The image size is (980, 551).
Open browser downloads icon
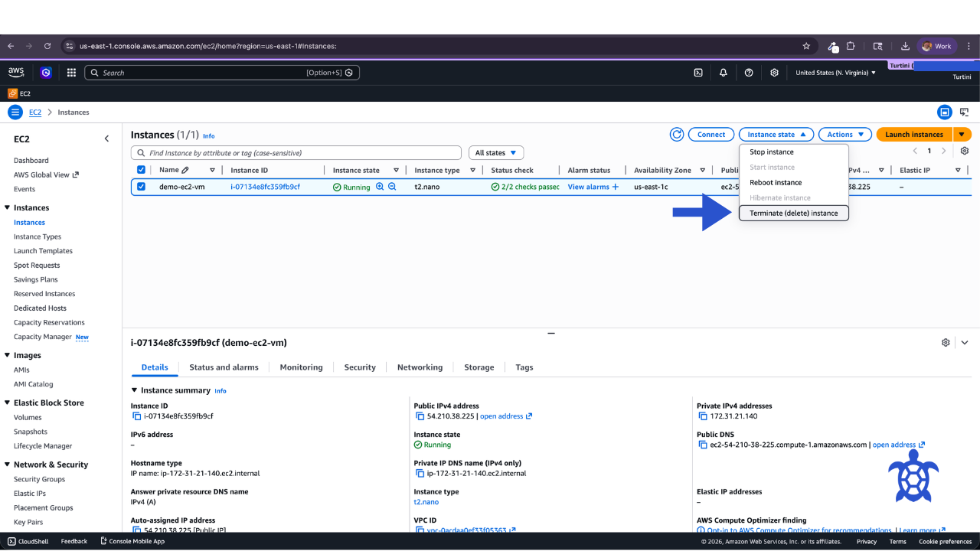point(905,46)
